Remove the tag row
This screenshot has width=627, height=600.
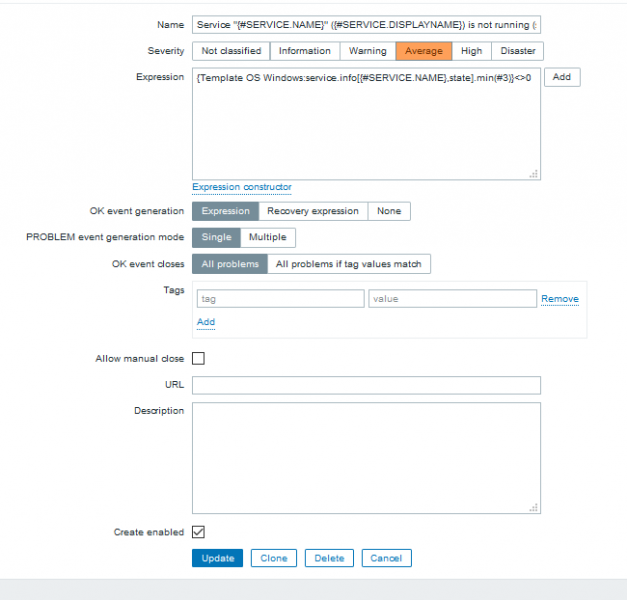[x=559, y=299]
